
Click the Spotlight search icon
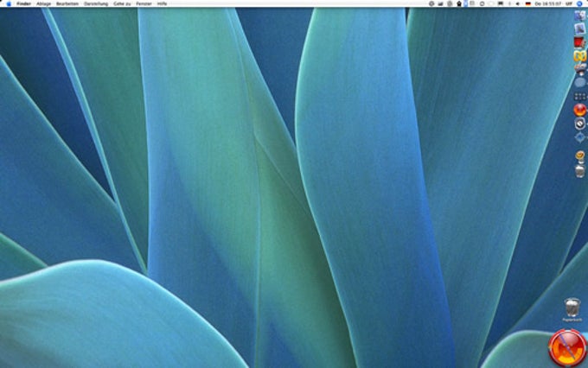tap(579, 3)
